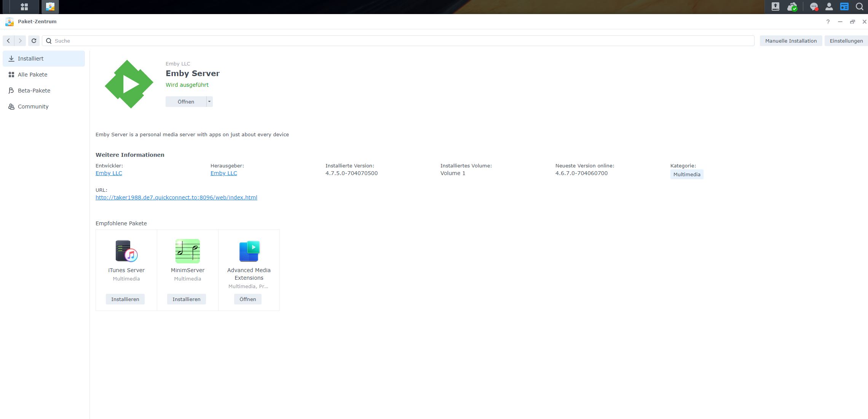This screenshot has height=419, width=868.
Task: Click the Multimedia category tag
Action: pyautogui.click(x=687, y=174)
